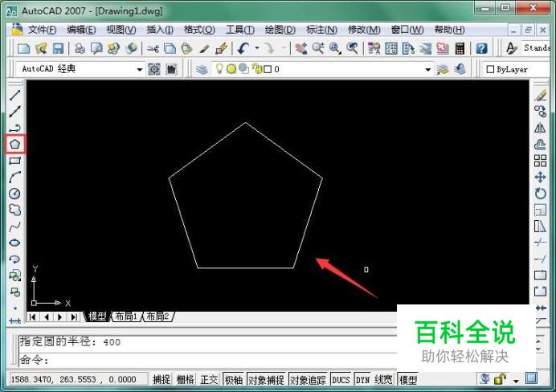The width and height of the screenshot is (556, 392).
Task: Toggle 正交 ortho mode
Action: coord(209,380)
